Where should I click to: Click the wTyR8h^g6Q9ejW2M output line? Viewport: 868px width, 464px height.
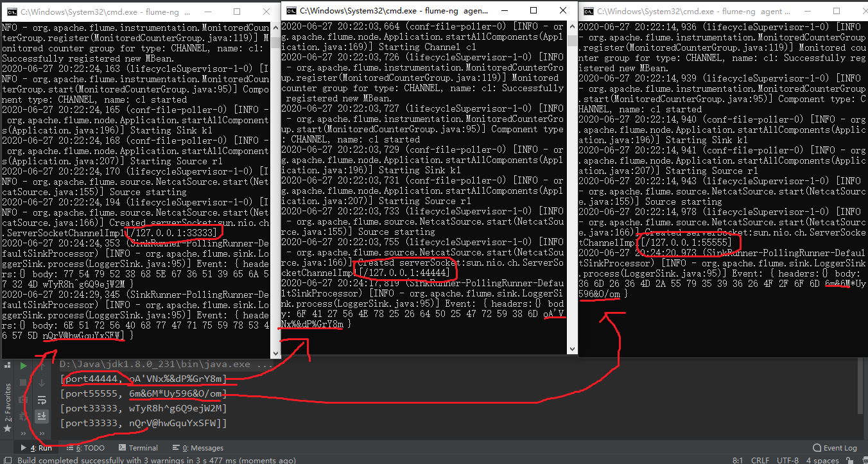point(144,408)
